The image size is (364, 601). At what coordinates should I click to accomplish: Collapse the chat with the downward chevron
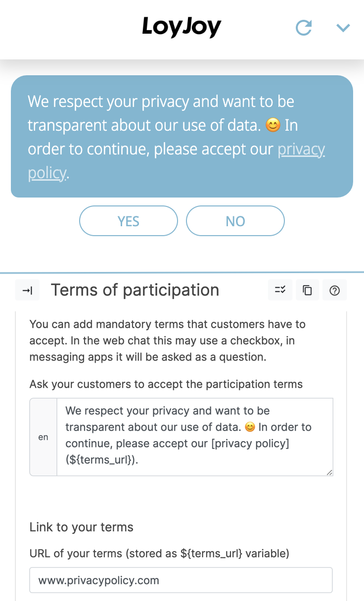343,28
